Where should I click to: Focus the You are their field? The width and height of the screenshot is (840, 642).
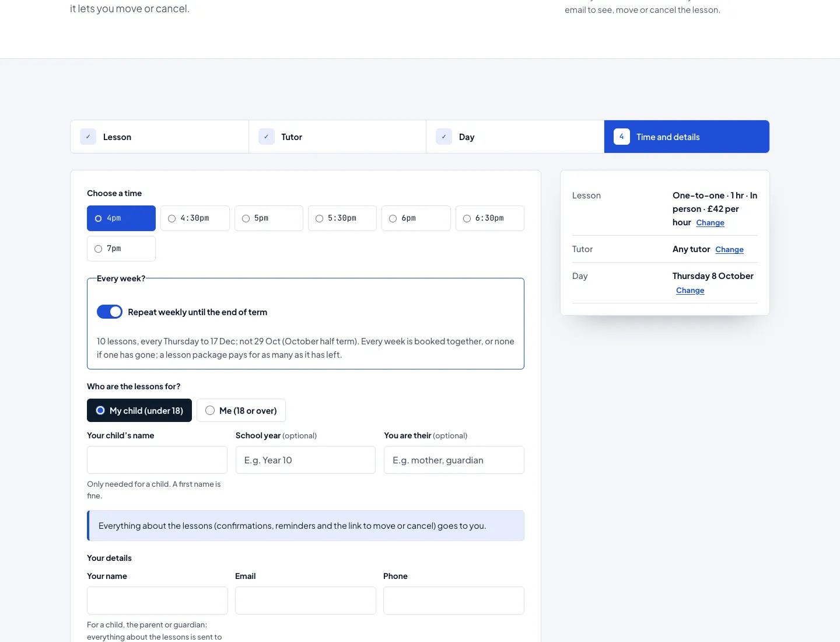click(x=454, y=460)
